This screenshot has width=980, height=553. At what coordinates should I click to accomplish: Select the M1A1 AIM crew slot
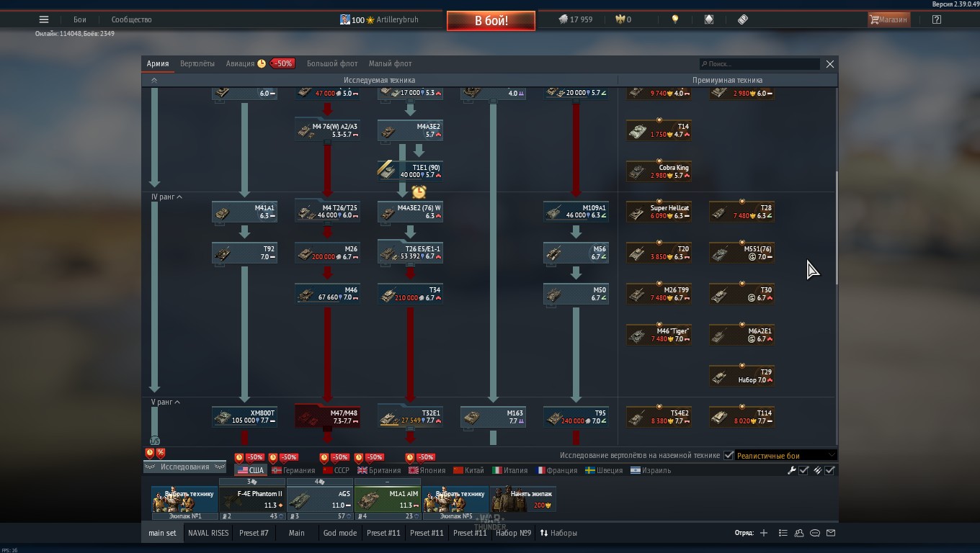pos(388,499)
